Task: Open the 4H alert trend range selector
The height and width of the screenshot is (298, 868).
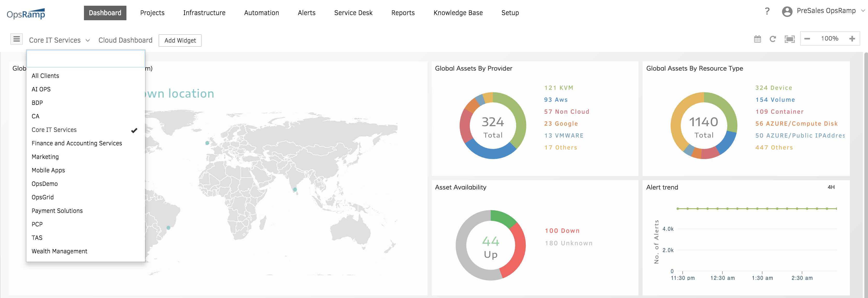Action: 831,187
